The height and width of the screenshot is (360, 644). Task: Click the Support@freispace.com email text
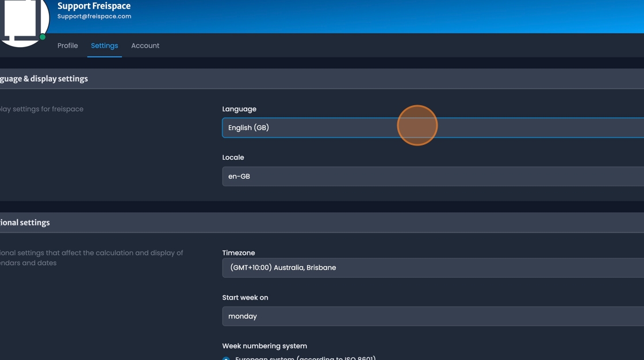pos(93,17)
